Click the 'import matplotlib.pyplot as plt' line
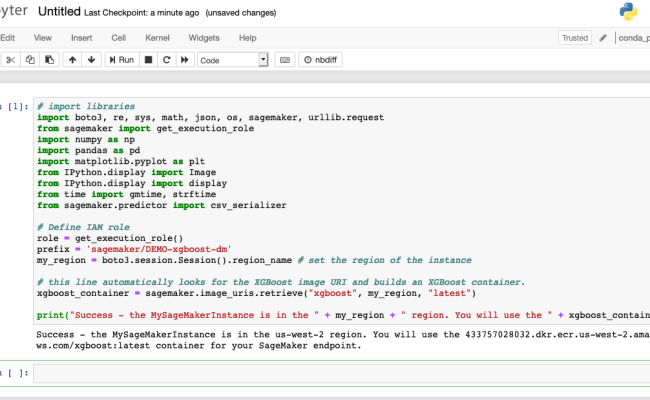 coord(121,161)
